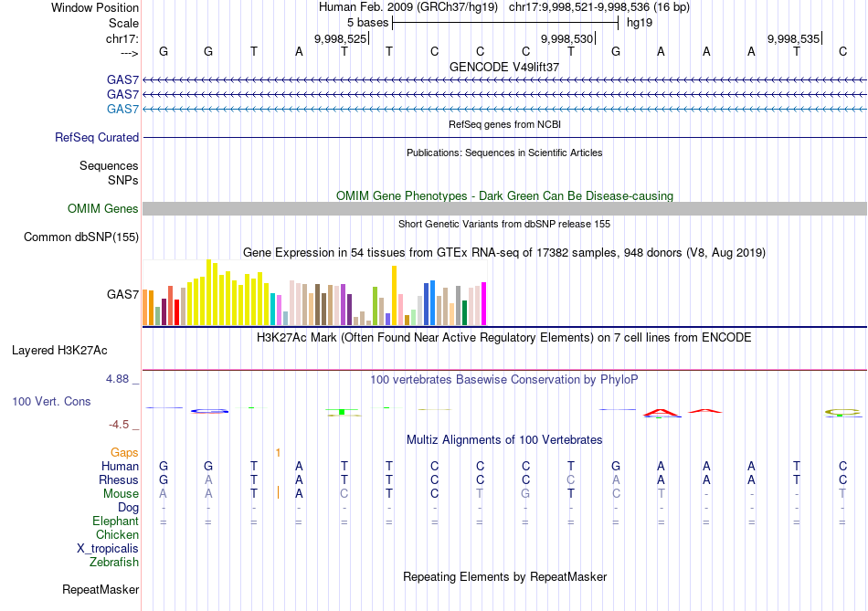Image resolution: width=868 pixels, height=611 pixels.
Task: Open the RefSeq Curated track label
Action: tap(96, 137)
